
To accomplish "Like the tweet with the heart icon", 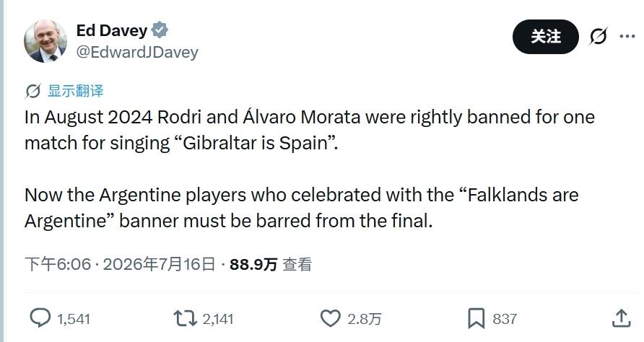I will tap(330, 318).
